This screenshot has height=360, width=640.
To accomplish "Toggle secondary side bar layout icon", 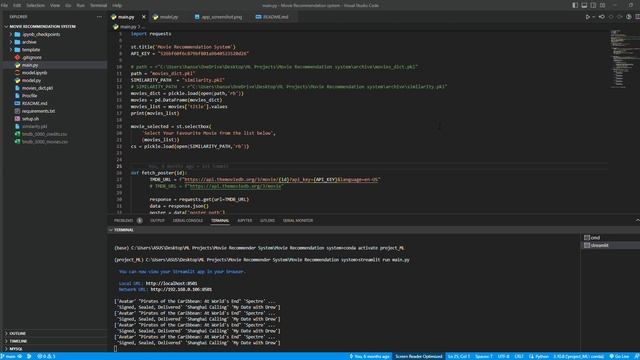I will pos(593,5).
